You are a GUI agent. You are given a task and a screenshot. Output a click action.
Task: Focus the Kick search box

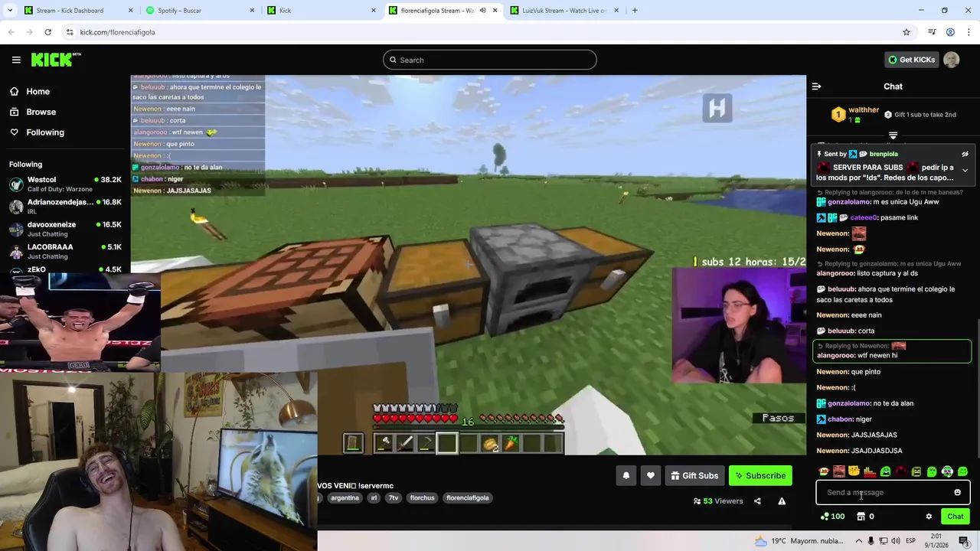coord(490,60)
